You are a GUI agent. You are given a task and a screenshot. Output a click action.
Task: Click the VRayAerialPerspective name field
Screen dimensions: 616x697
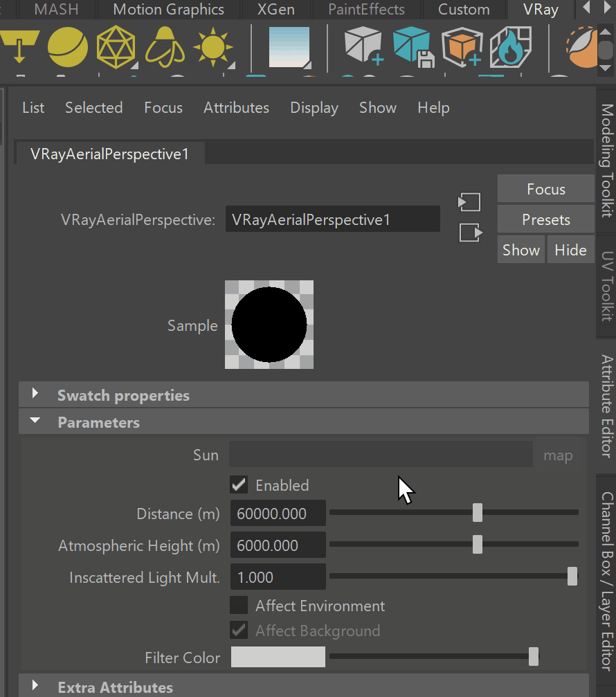pyautogui.click(x=333, y=219)
